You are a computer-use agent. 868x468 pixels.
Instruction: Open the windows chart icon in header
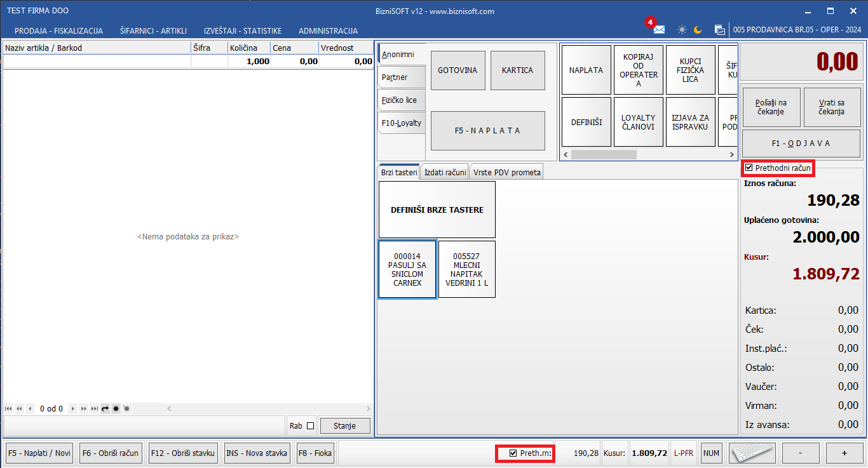[x=720, y=30]
